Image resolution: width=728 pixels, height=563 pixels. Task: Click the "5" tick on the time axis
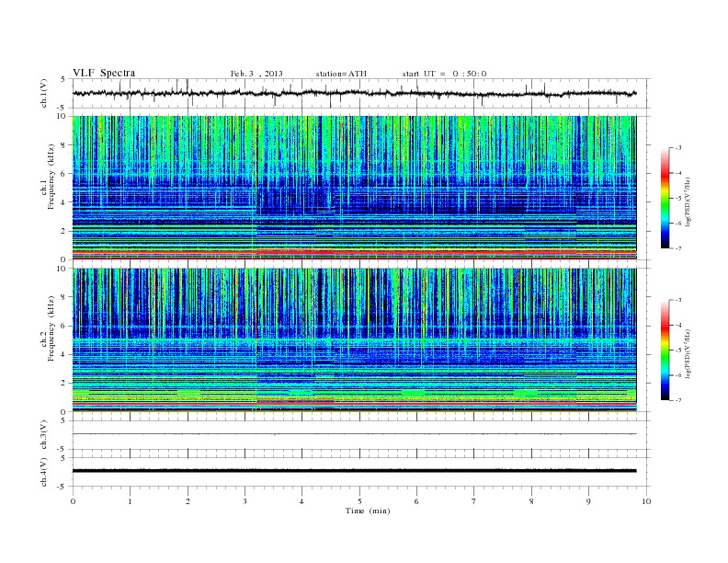359,501
